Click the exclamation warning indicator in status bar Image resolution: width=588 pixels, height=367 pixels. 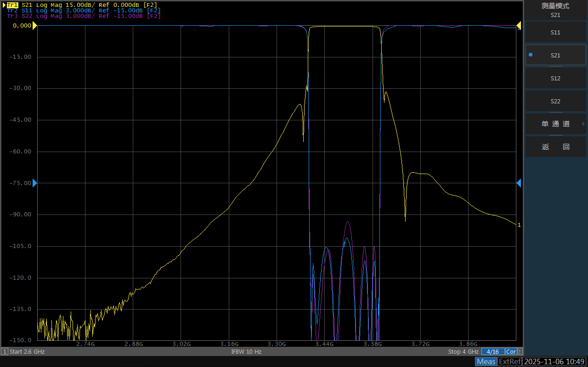[x=520, y=352]
